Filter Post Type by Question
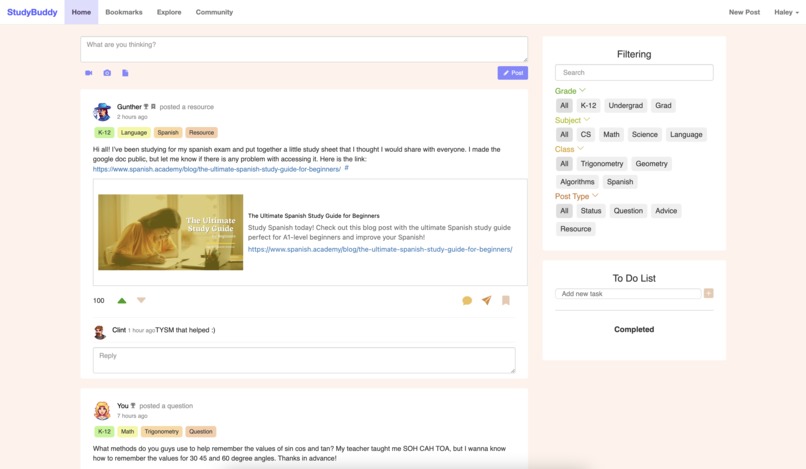This screenshot has width=806, height=469. [x=628, y=211]
